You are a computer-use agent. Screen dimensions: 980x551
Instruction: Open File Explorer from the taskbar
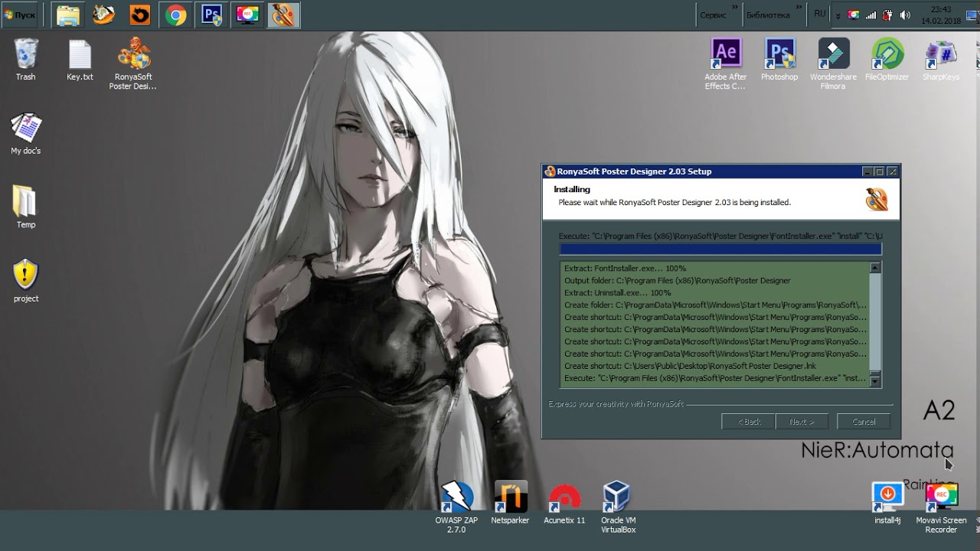tap(68, 15)
